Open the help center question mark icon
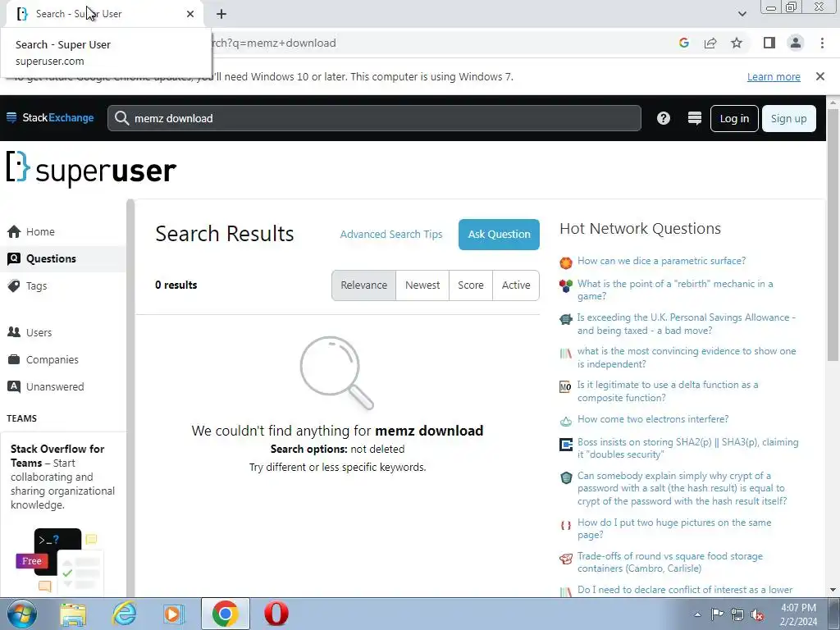The height and width of the screenshot is (630, 840). 663,118
